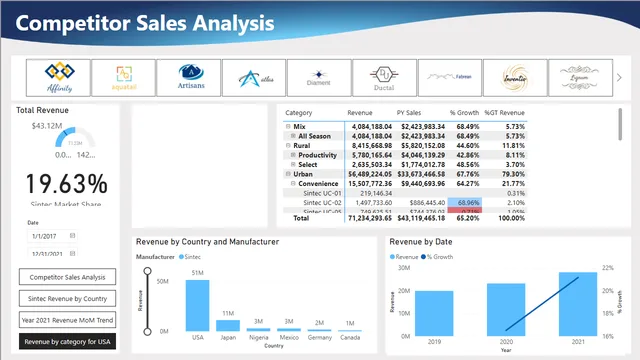
Task: Select the 2021 revenue bar
Action: 578,304
